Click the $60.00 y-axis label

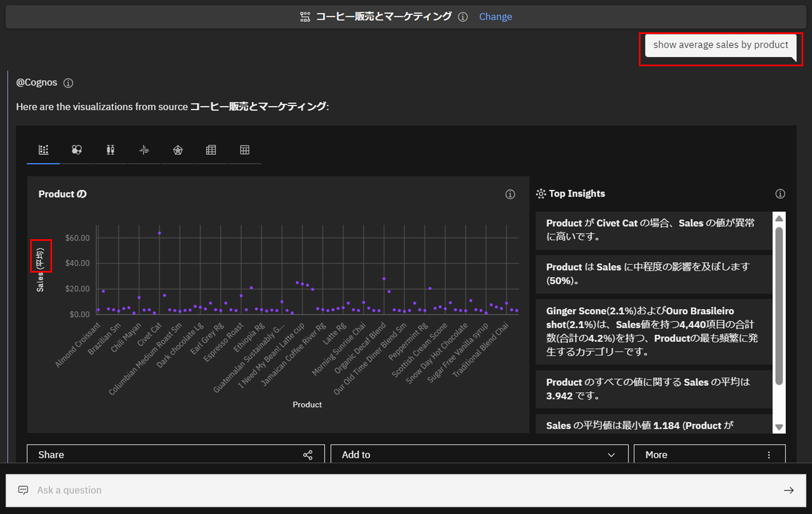pos(77,238)
